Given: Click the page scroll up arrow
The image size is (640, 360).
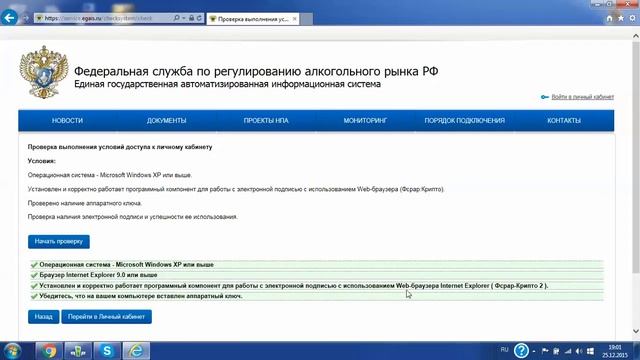Looking at the screenshot, I should (636, 36).
